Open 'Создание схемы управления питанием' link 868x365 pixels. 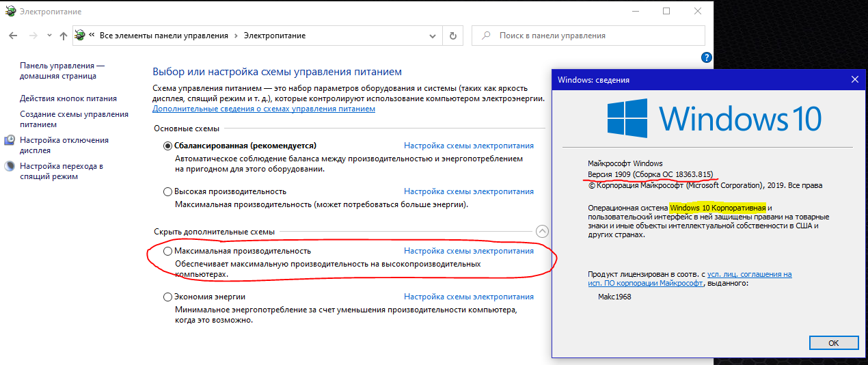(x=74, y=120)
